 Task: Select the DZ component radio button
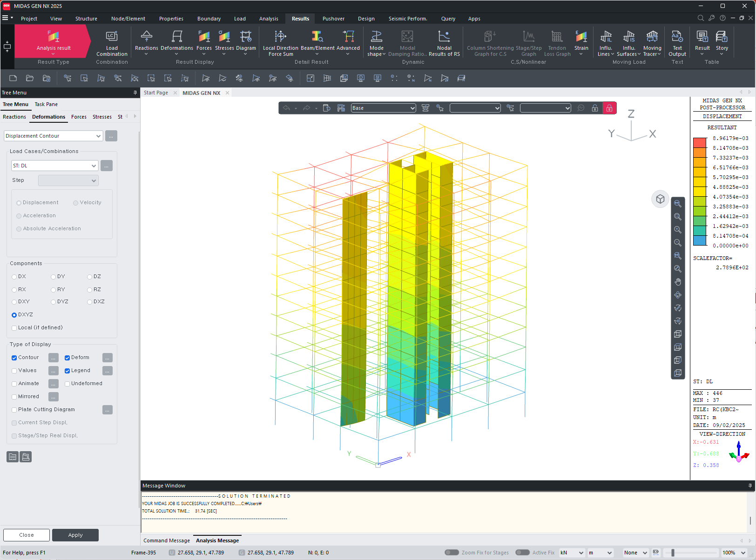[89, 276]
